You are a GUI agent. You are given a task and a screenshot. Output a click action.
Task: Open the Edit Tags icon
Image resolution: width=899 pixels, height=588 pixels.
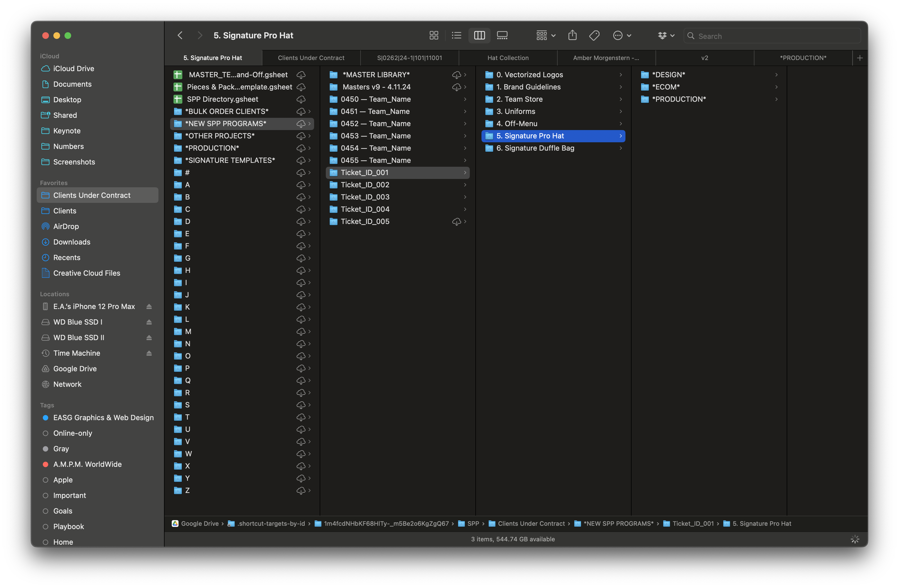(x=594, y=36)
